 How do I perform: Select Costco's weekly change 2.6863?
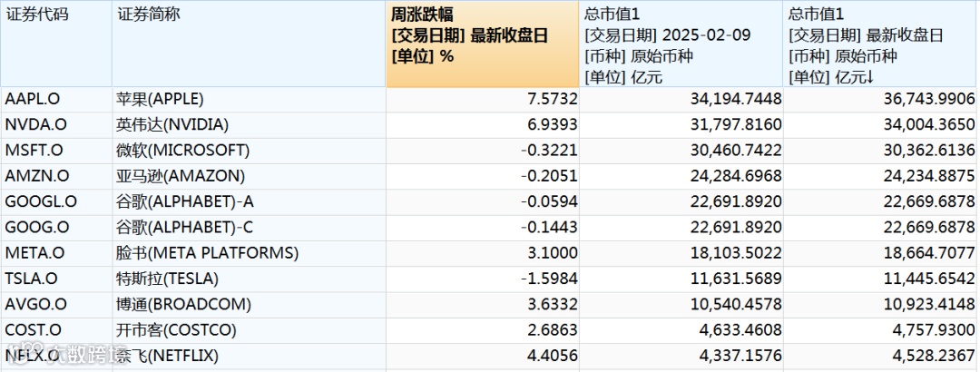coord(483,330)
